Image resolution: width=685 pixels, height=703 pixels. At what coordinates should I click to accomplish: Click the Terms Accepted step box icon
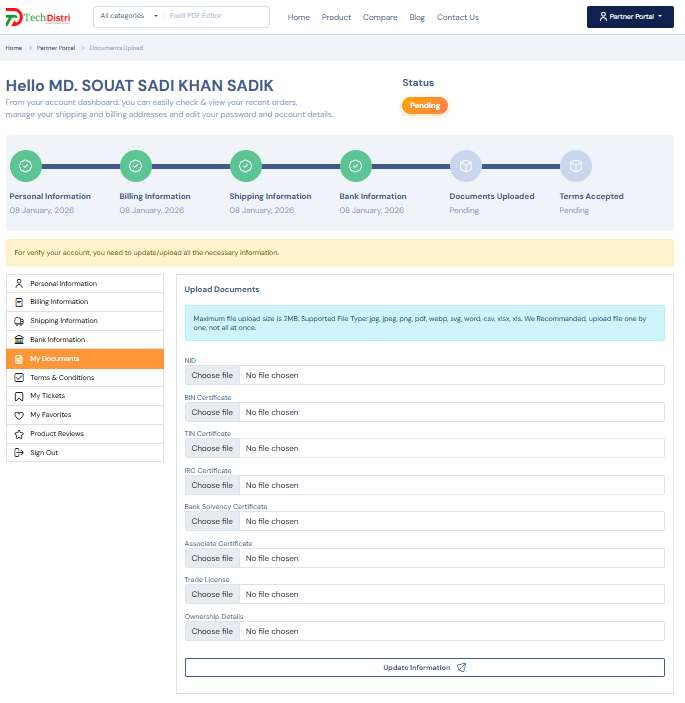576,166
